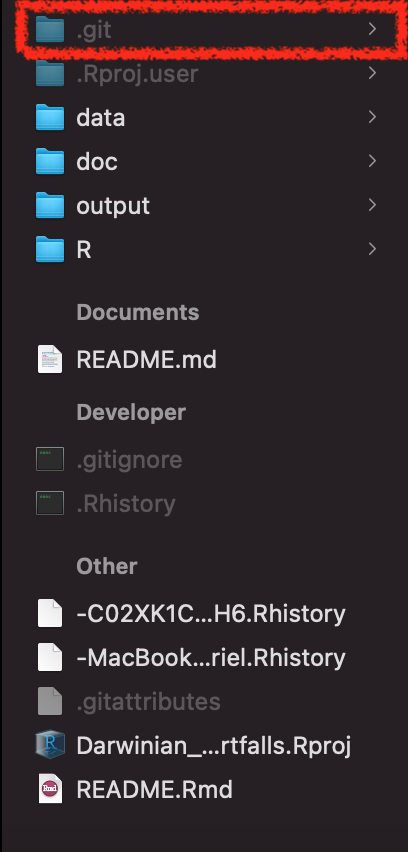Screen dimensions: 408x852
Task: Expand the output folder chevron
Action: [x=372, y=205]
